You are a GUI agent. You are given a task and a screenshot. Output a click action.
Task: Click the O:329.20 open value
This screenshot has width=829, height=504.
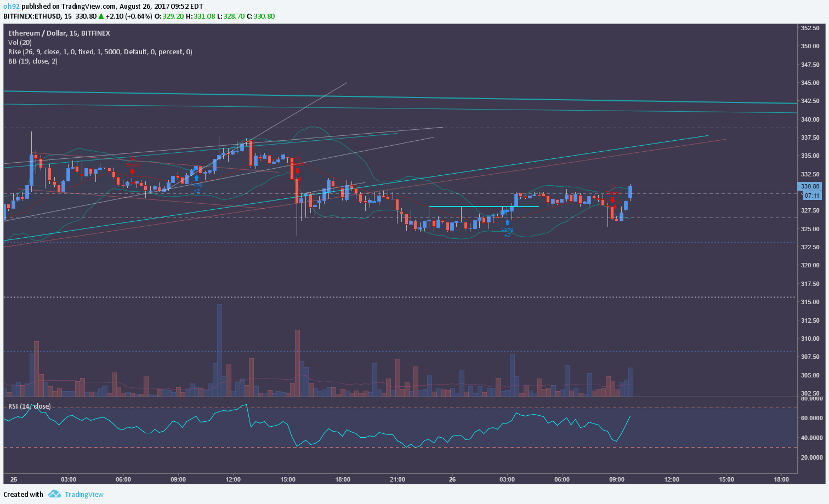click(169, 16)
